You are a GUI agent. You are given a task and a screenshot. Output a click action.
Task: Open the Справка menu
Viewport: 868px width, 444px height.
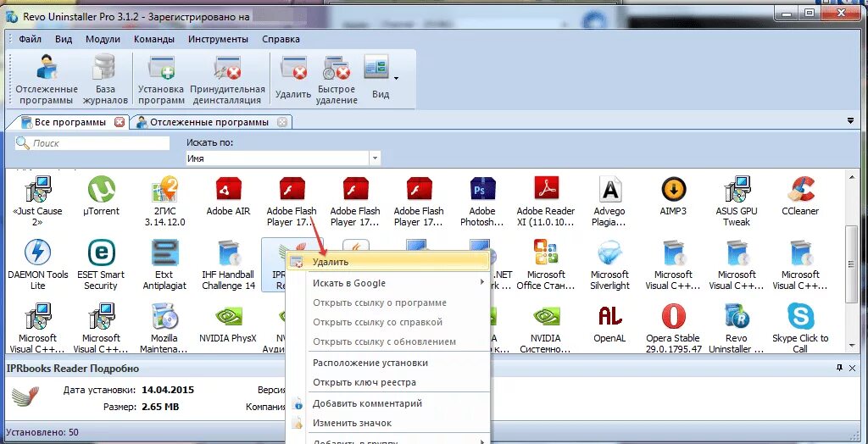tap(281, 39)
